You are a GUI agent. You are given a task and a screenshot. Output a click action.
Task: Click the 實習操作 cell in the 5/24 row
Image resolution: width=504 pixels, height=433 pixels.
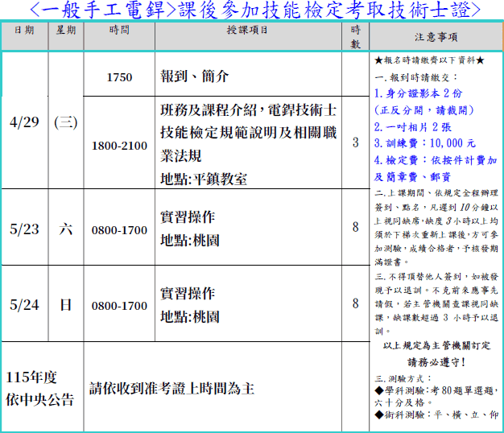(188, 293)
